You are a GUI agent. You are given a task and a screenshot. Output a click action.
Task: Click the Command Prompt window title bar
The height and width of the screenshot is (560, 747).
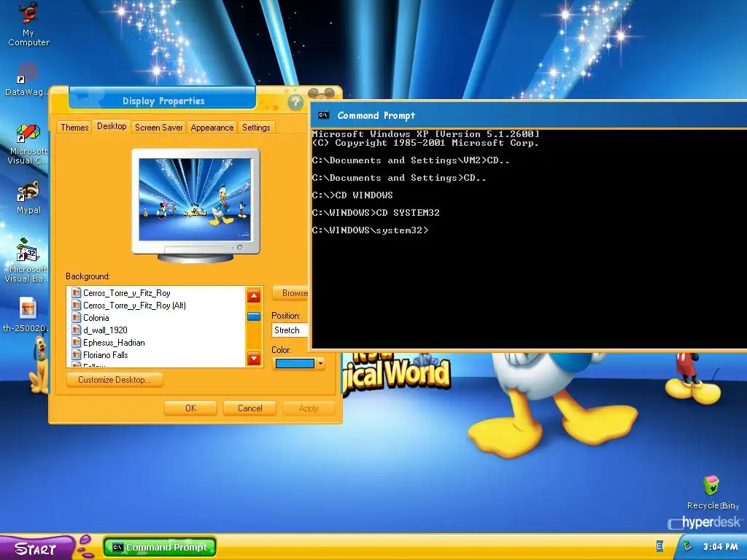click(x=529, y=115)
